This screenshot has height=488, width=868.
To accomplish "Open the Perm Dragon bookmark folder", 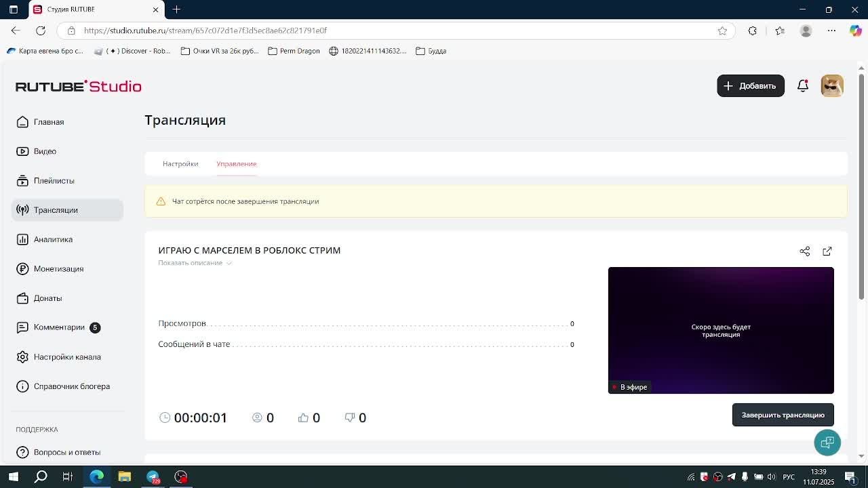I will click(294, 51).
